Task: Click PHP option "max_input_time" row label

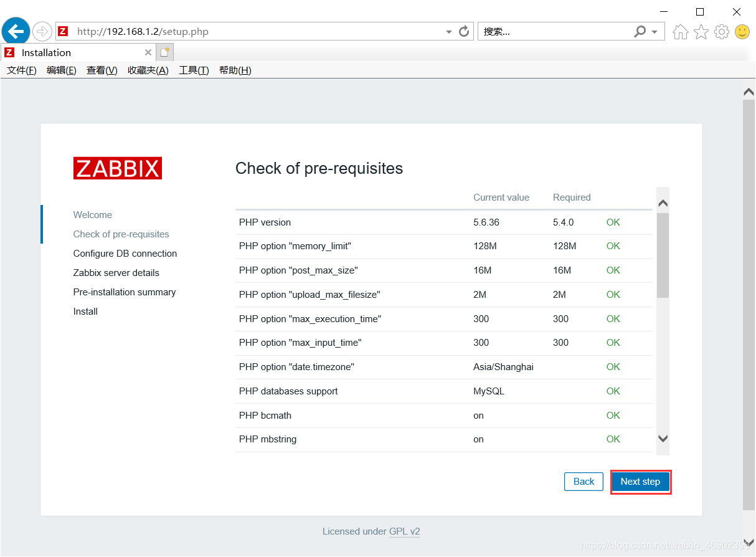Action: tap(300, 343)
